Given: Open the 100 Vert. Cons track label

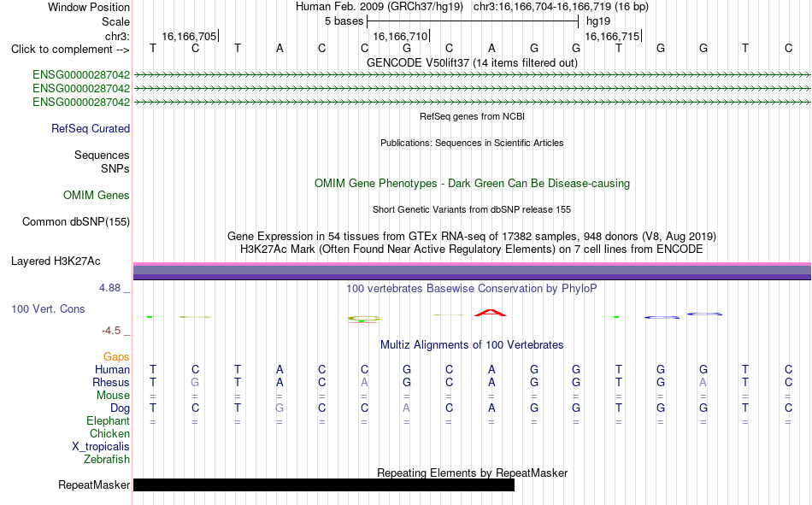Looking at the screenshot, I should (x=48, y=308).
